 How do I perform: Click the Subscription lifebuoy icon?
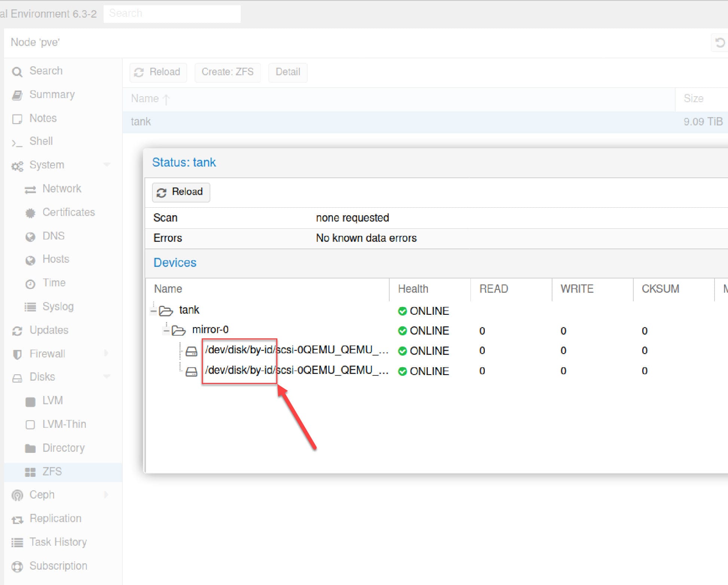click(17, 566)
